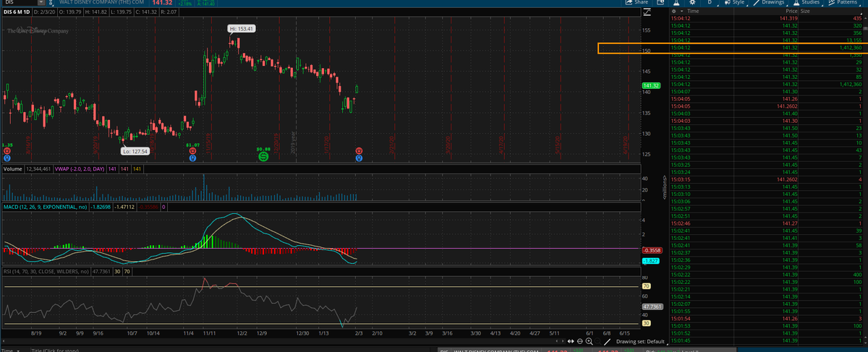Click the Hi: 153.41 price bubble
The image size is (868, 352).
pos(242,28)
